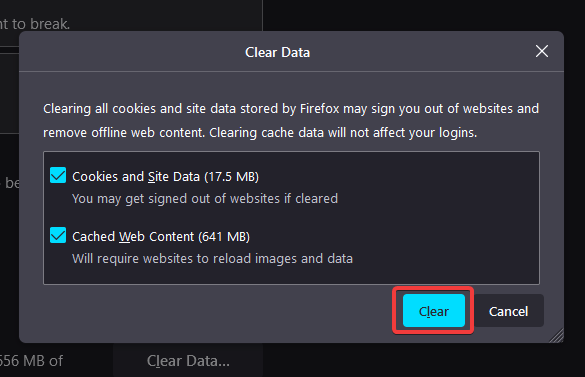Click the empty header area left of the title
This screenshot has height=377, width=585.
pos(131,52)
